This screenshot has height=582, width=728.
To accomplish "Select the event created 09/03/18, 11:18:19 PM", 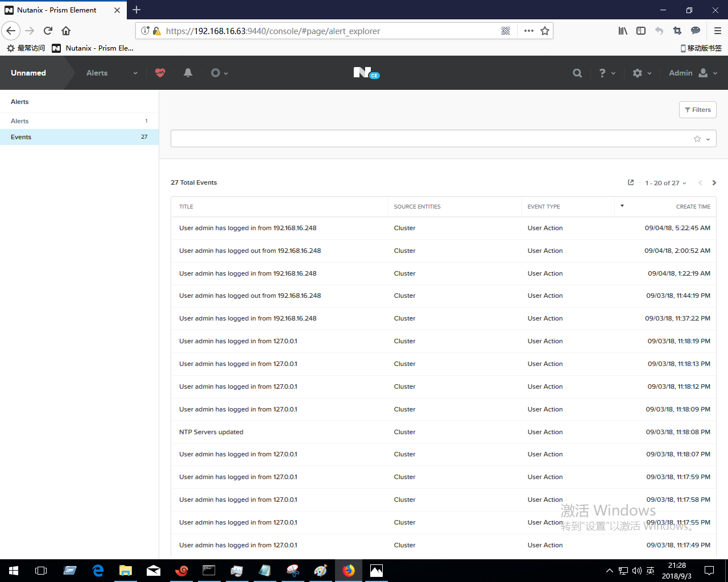I will pos(444,341).
